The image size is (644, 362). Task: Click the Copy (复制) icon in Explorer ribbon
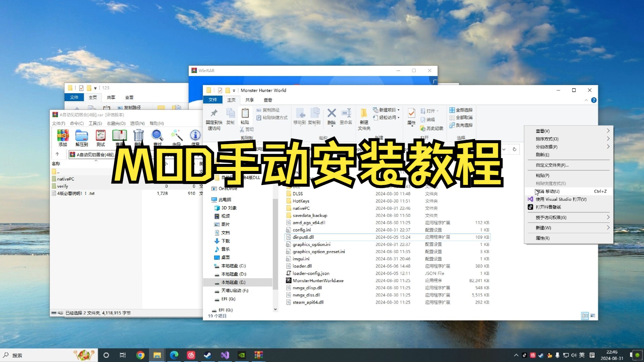click(x=230, y=116)
